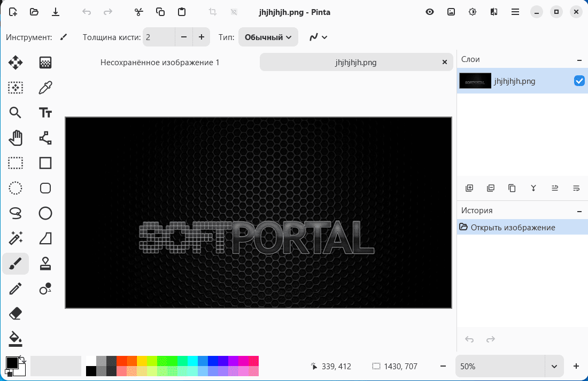The image size is (588, 381).
Task: Select the Color Picker eyedropper tool
Action: pyautogui.click(x=45, y=88)
